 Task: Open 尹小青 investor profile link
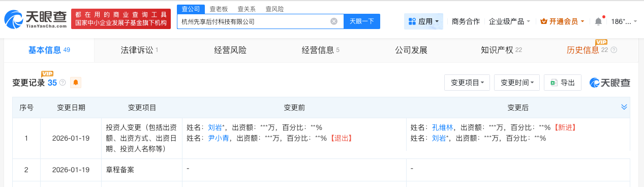coord(219,138)
